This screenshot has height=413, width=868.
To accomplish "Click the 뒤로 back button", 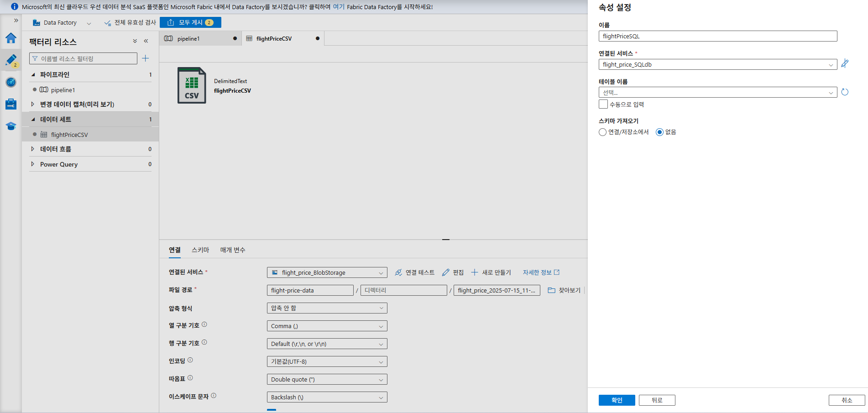I will 657,400.
